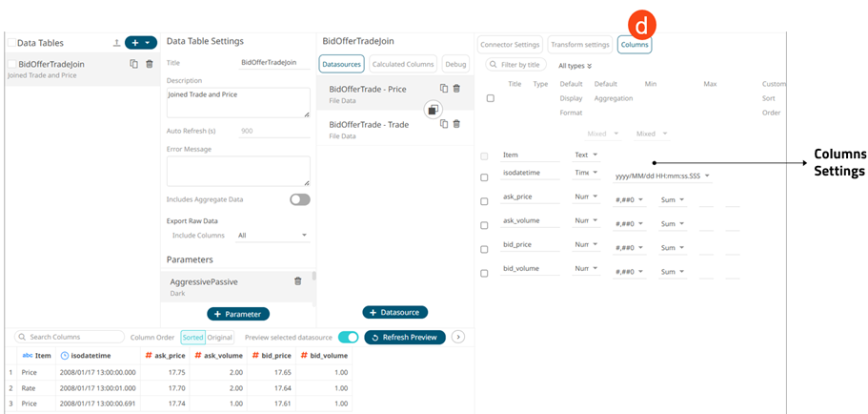Delete the BidOfferTradeJoin data table

[149, 64]
